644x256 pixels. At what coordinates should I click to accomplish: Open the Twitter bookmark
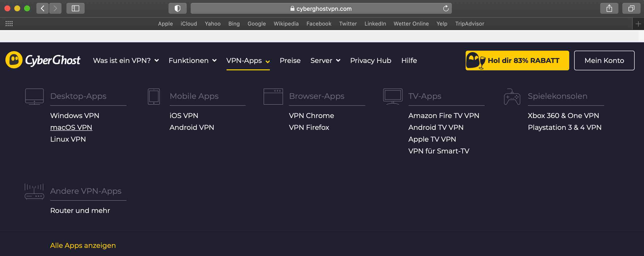point(348,24)
